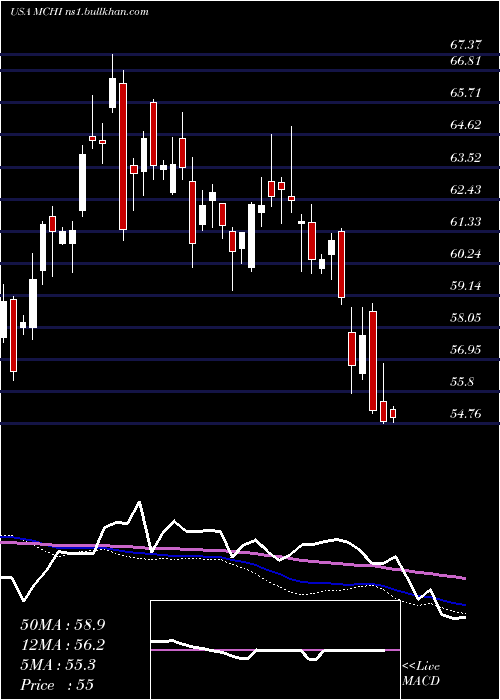Select the 66.81 price level label

(x=466, y=60)
